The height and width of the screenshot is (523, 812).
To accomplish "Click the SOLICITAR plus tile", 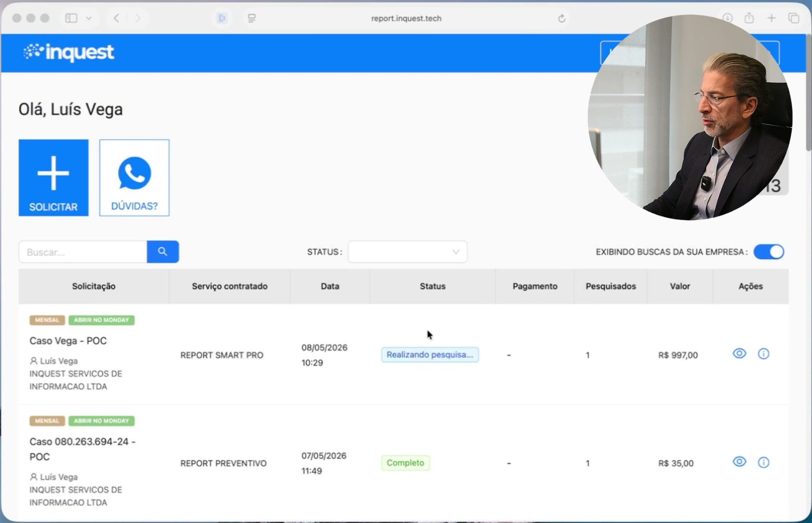I will [53, 178].
